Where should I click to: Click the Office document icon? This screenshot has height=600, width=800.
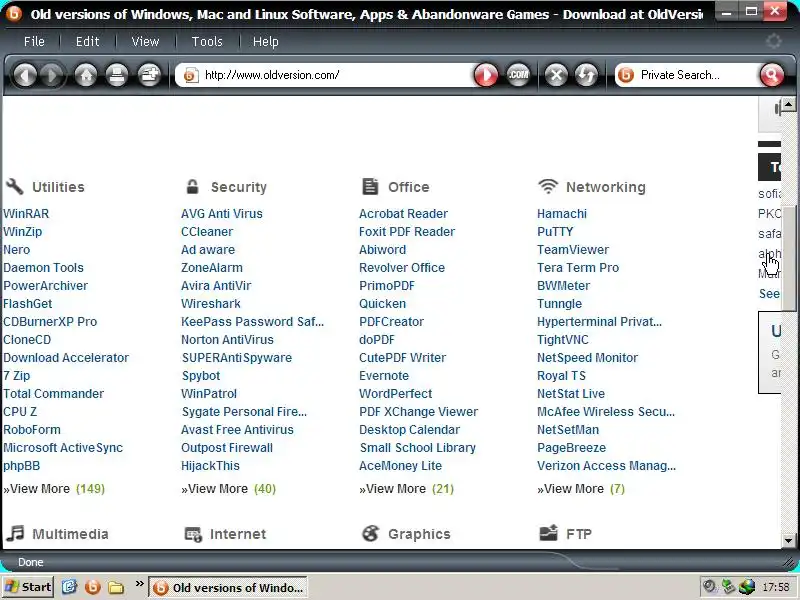tap(370, 187)
